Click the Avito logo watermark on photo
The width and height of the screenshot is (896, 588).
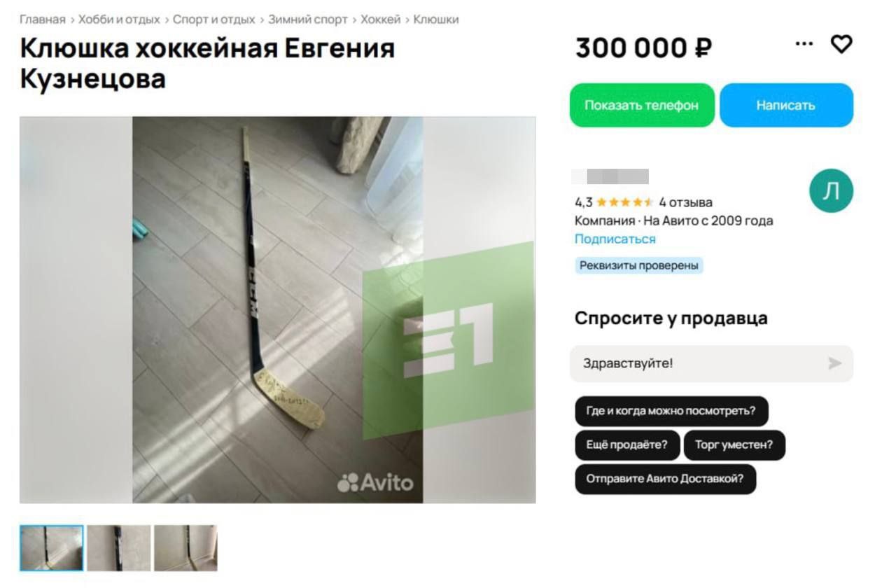(375, 482)
